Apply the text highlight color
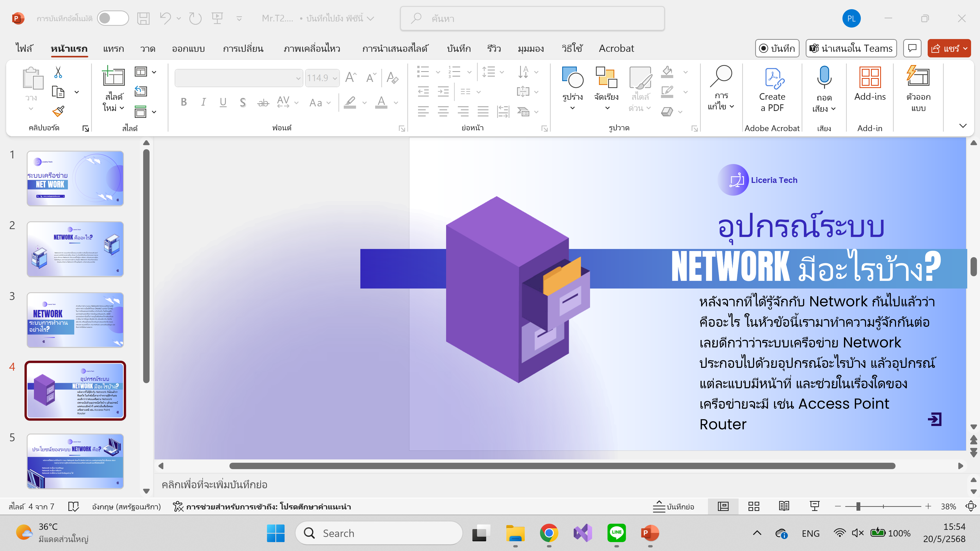Image resolution: width=980 pixels, height=551 pixels. 350,102
